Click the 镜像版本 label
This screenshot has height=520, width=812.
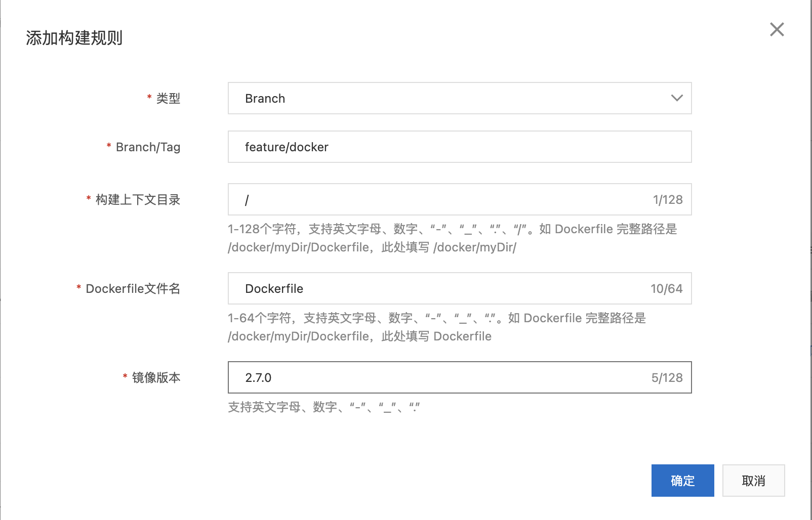[x=156, y=377]
